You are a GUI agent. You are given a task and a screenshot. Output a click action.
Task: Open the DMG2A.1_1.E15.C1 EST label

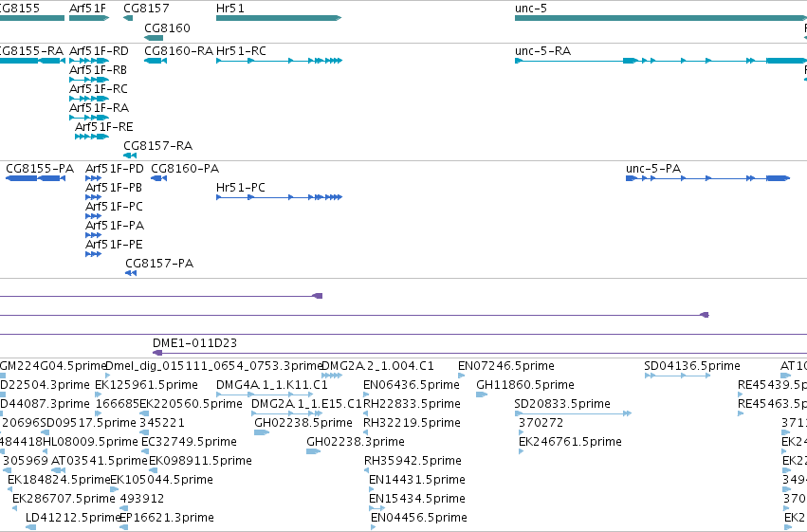point(306,404)
